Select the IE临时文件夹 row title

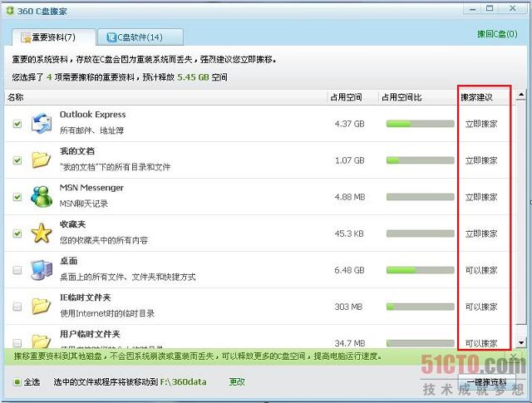click(x=85, y=297)
